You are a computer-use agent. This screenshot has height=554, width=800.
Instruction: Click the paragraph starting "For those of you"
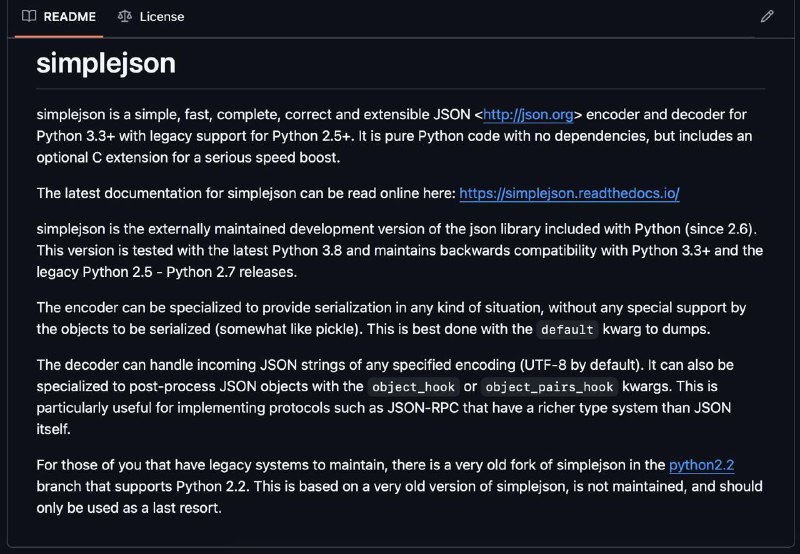pyautogui.click(x=399, y=487)
